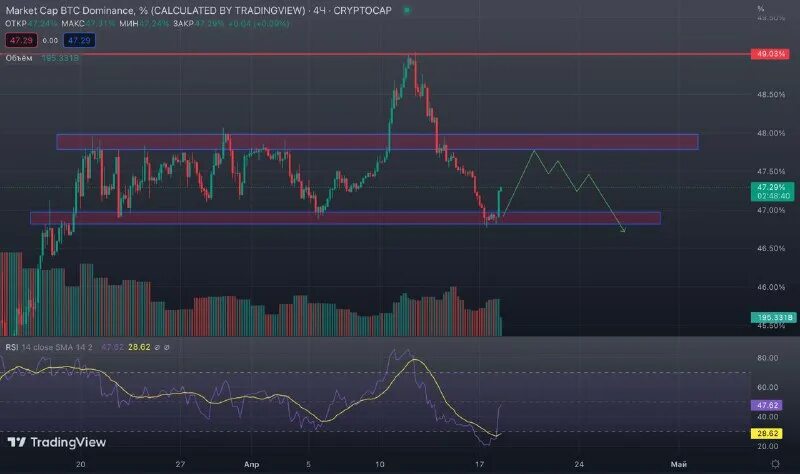Viewport: 800px width, 474px height.
Task: Click the 60.00 RSI scale tick
Action: pos(767,387)
